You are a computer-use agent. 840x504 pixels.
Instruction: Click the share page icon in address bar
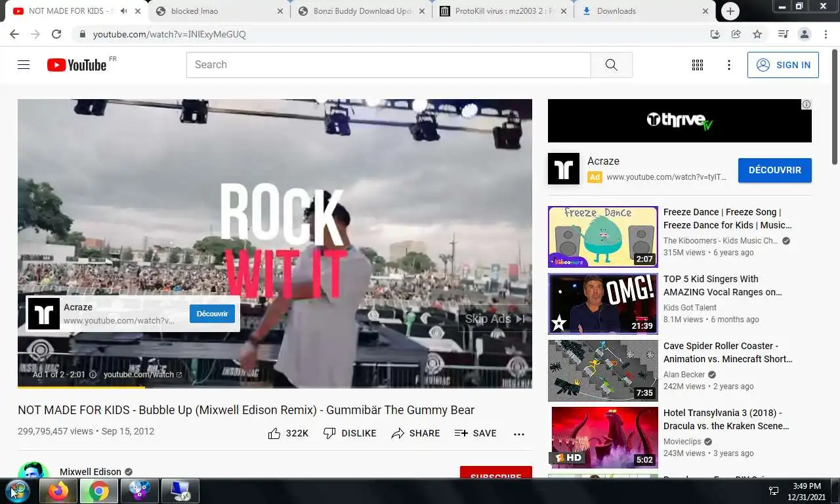(x=736, y=34)
